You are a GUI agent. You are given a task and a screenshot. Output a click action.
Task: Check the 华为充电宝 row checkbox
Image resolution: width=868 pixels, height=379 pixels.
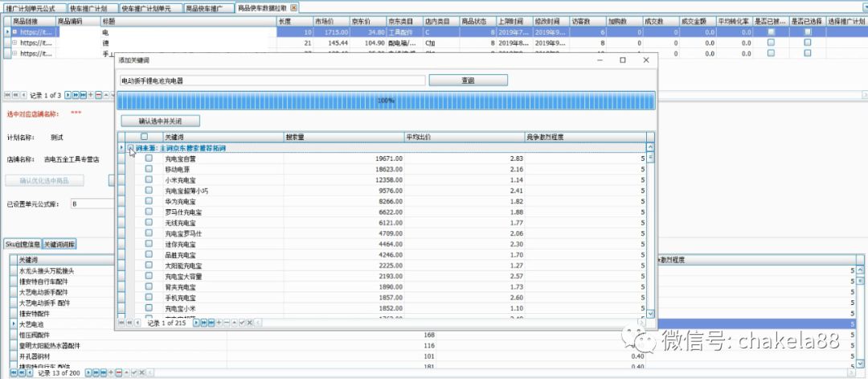(x=149, y=201)
